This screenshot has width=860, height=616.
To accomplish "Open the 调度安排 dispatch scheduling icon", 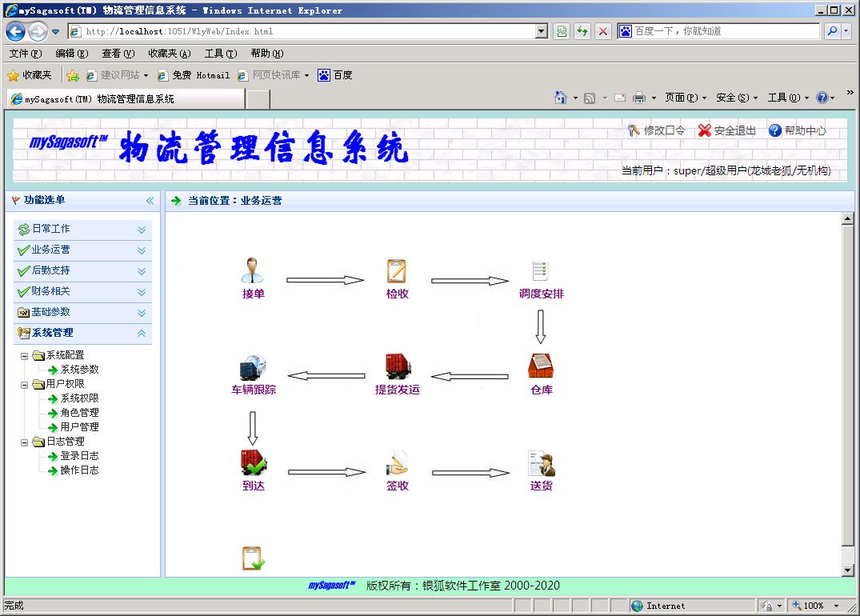I will (540, 271).
